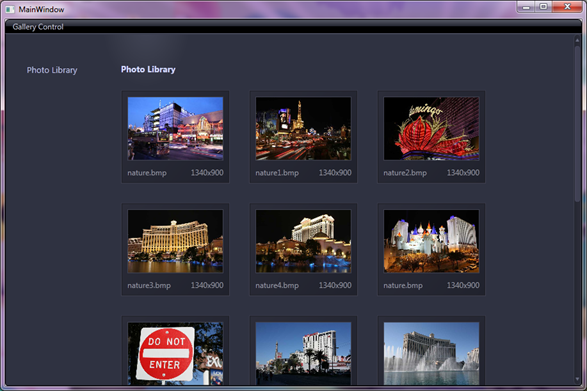Click the vertical scrollbar thumb

pyautogui.click(x=577, y=124)
